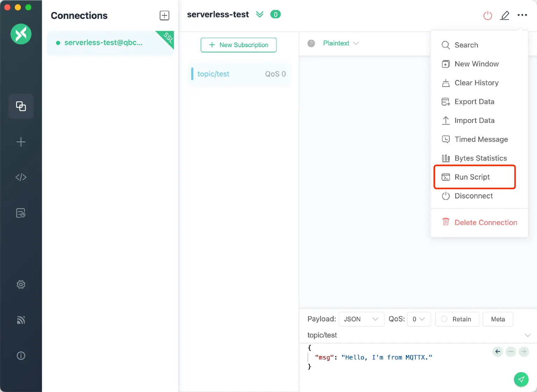Choose Export Data in the menu
This screenshot has height=392, width=537.
pyautogui.click(x=474, y=102)
